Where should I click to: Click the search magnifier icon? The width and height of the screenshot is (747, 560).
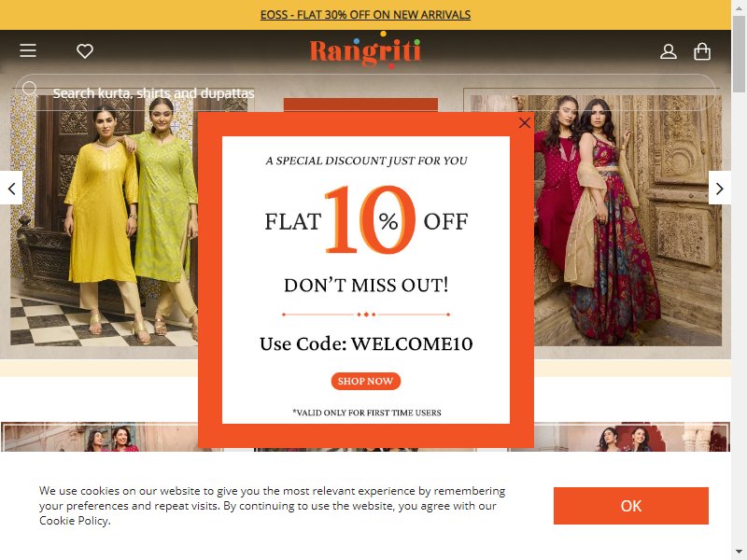click(30, 89)
